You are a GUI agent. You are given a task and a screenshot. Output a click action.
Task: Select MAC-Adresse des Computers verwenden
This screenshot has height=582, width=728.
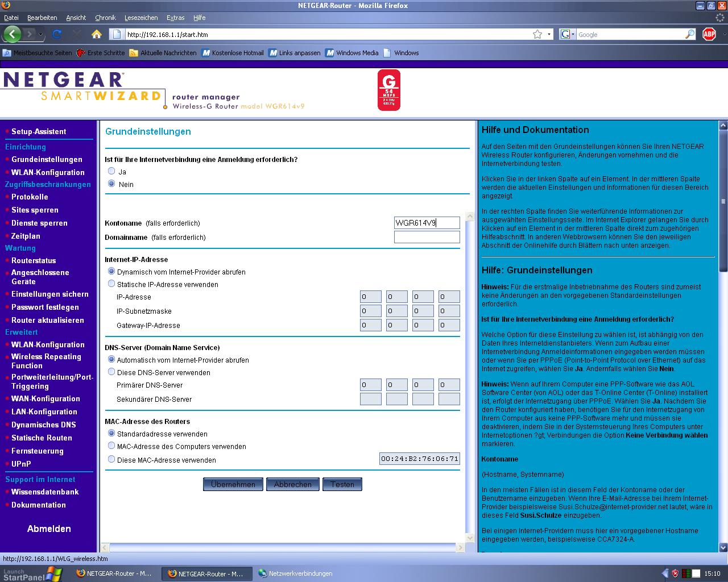(x=111, y=446)
